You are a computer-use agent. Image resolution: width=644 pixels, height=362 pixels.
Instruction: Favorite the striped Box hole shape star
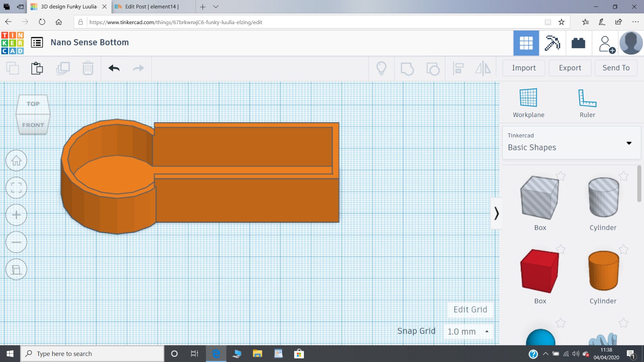561,176
